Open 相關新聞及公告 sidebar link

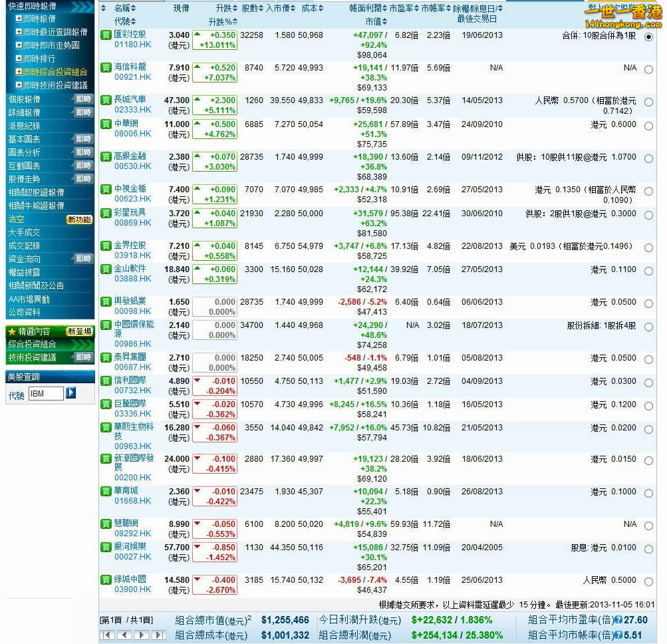click(x=36, y=285)
